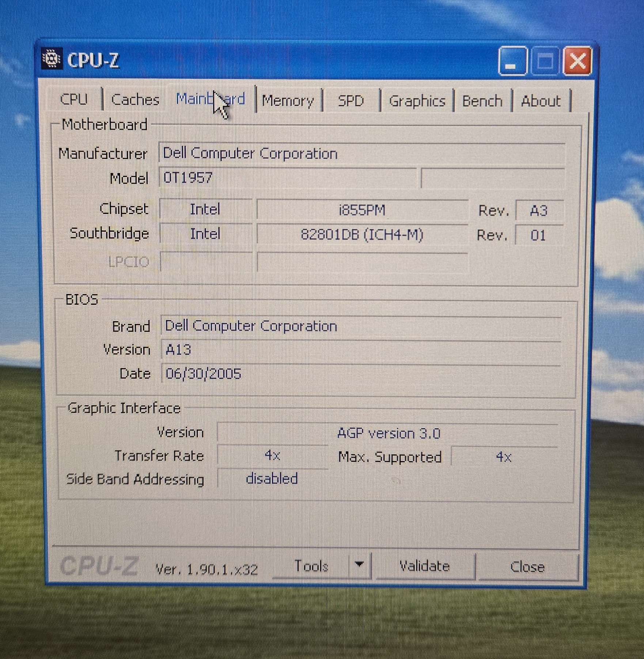Click the CPU-Z chip icon in title bar
The height and width of the screenshot is (659, 644).
51,59
